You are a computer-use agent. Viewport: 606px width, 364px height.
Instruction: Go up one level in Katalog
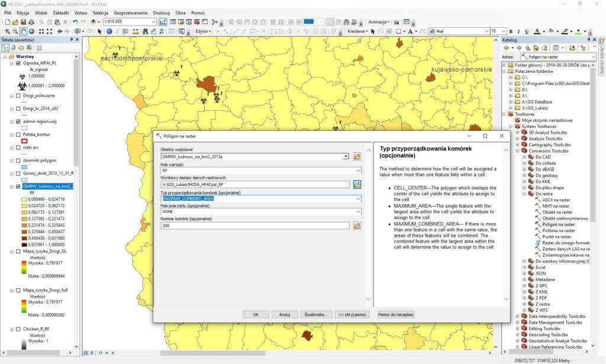(x=528, y=48)
